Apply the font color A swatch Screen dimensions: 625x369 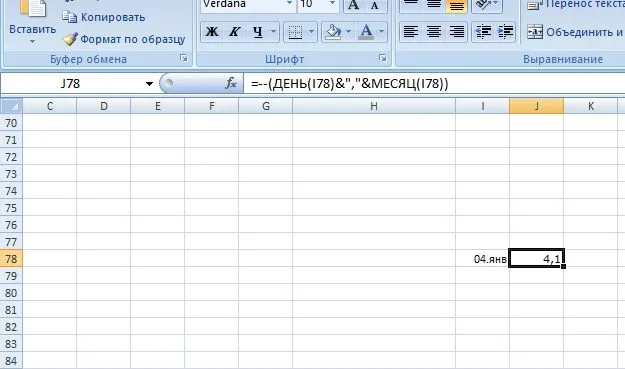(366, 31)
